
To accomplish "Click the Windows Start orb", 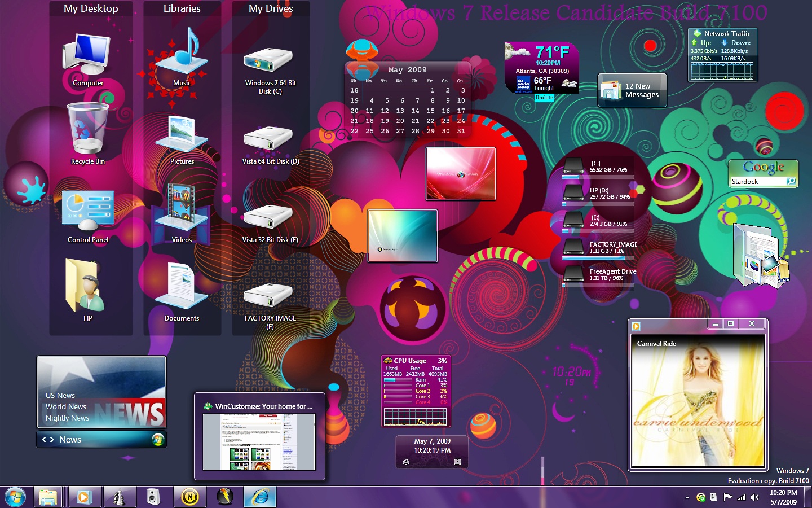I will (15, 497).
